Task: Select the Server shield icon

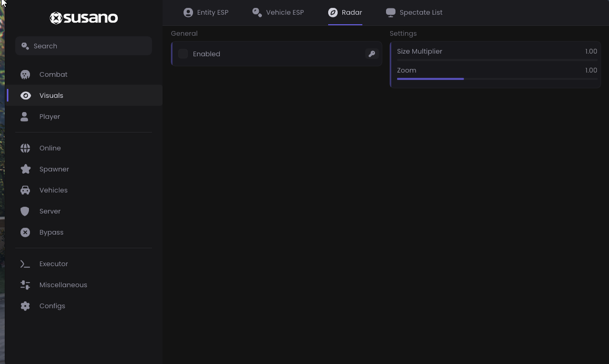Action: 25,211
